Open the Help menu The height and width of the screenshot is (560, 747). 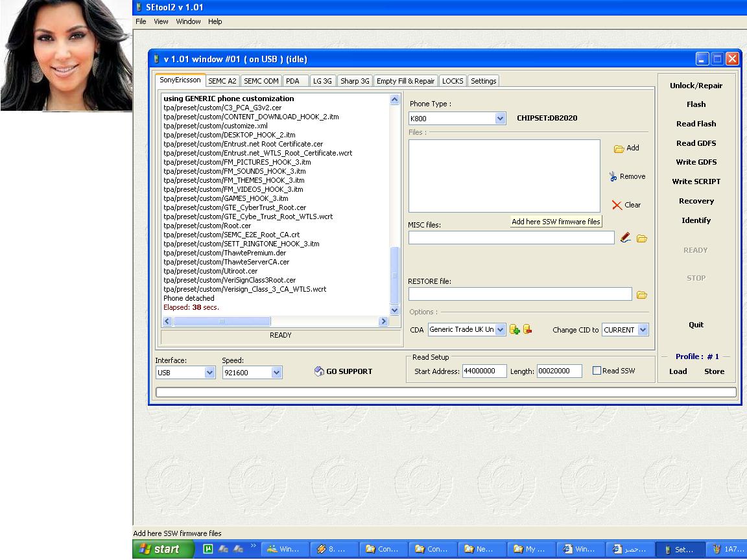pos(215,21)
